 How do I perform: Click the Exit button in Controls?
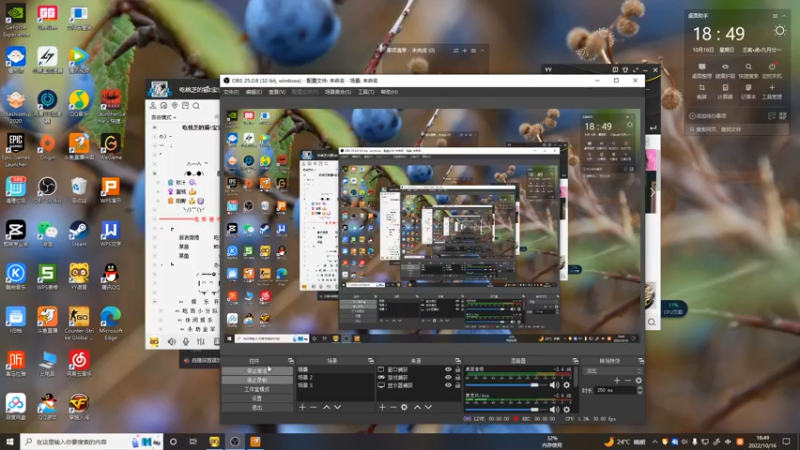257,408
